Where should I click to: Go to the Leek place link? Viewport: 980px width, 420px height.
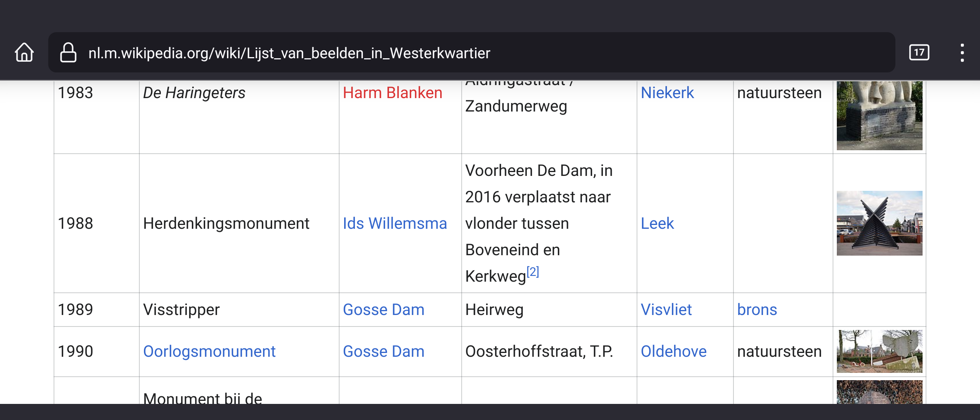(x=657, y=223)
